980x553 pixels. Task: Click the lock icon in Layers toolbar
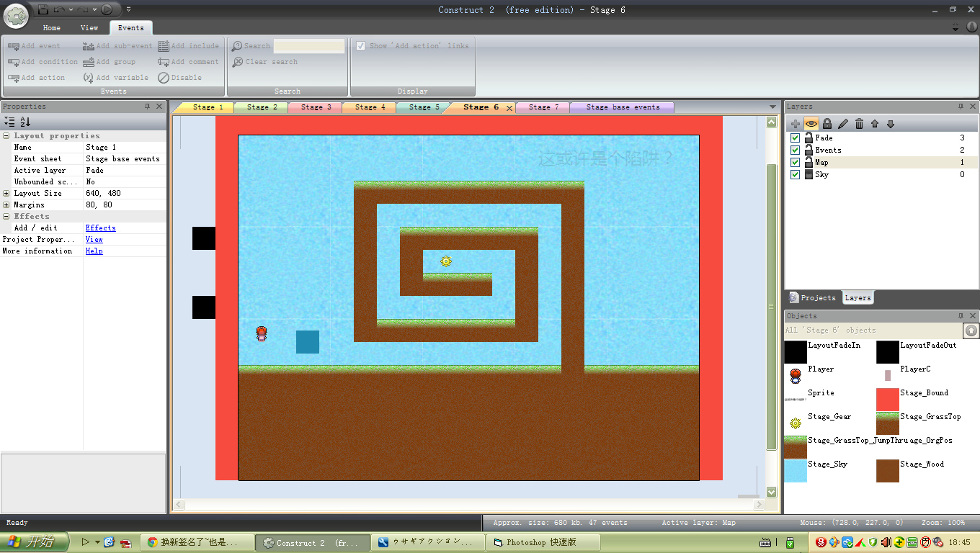click(x=827, y=124)
